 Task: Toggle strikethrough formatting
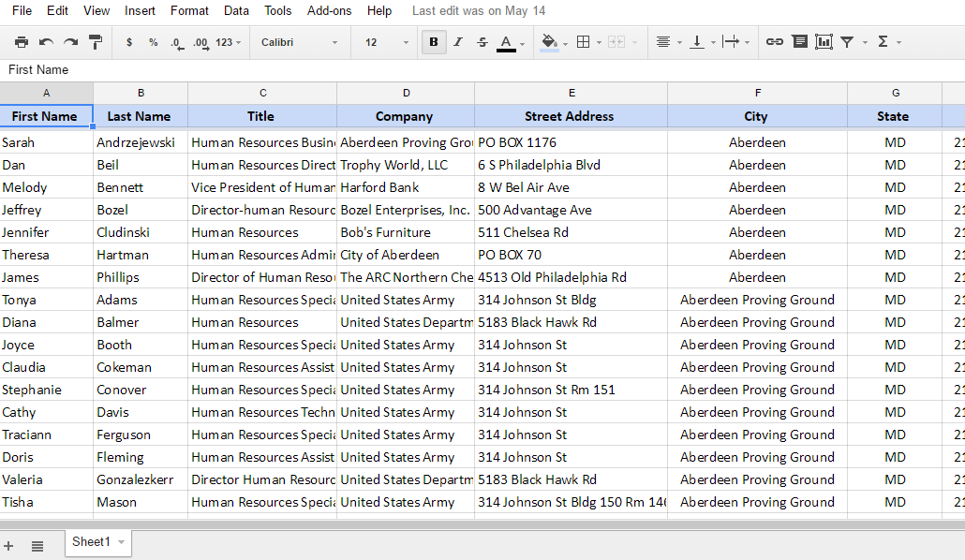point(482,42)
